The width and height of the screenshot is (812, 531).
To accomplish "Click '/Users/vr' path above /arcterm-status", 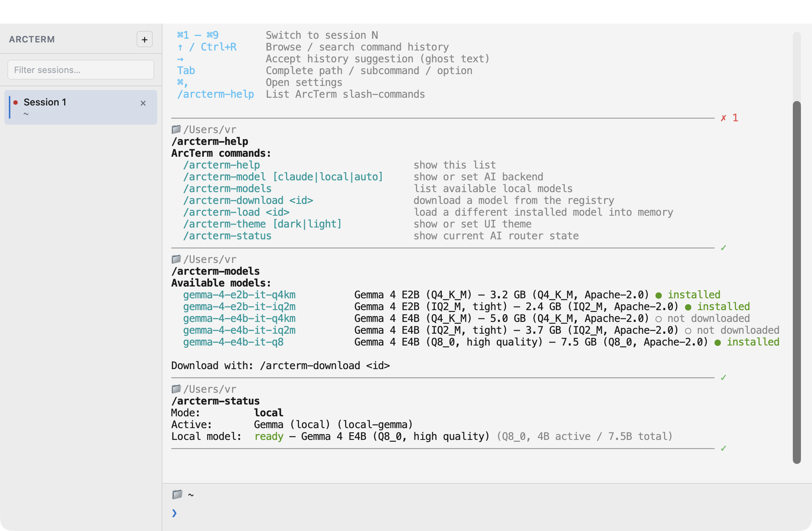I will pos(210,389).
